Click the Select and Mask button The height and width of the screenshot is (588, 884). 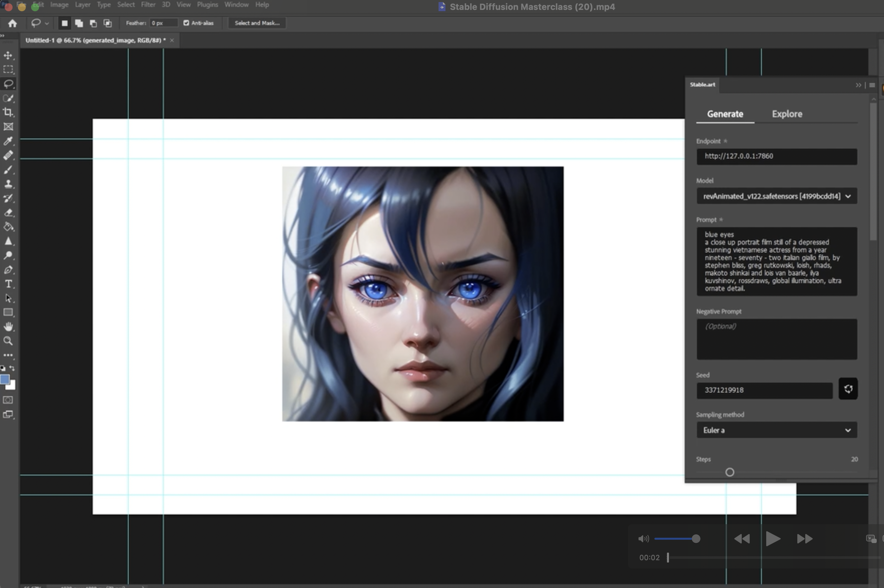coord(257,23)
